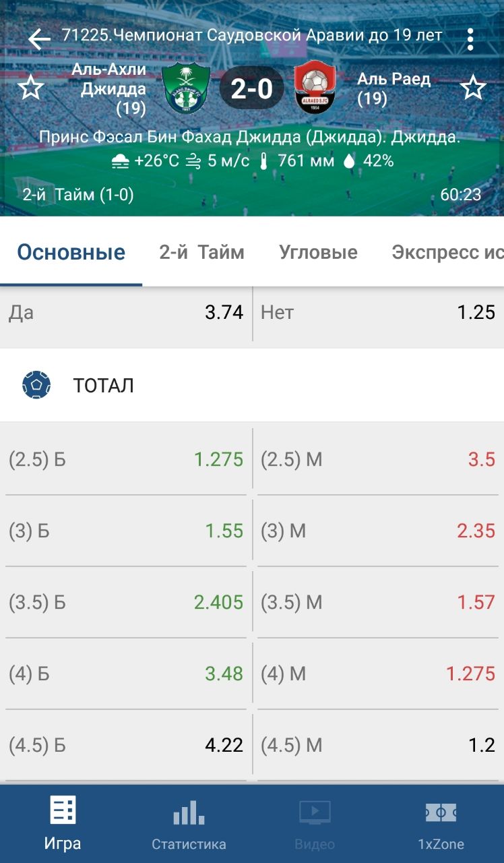Tap the Аль Раед team logo
This screenshot has height=863, width=504.
point(315,88)
